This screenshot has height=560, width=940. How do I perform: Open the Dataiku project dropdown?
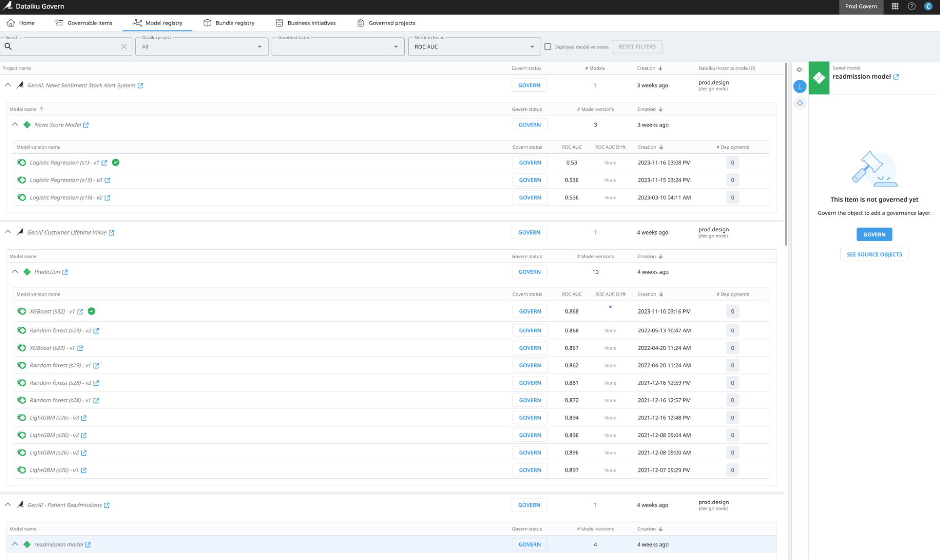[x=259, y=47]
